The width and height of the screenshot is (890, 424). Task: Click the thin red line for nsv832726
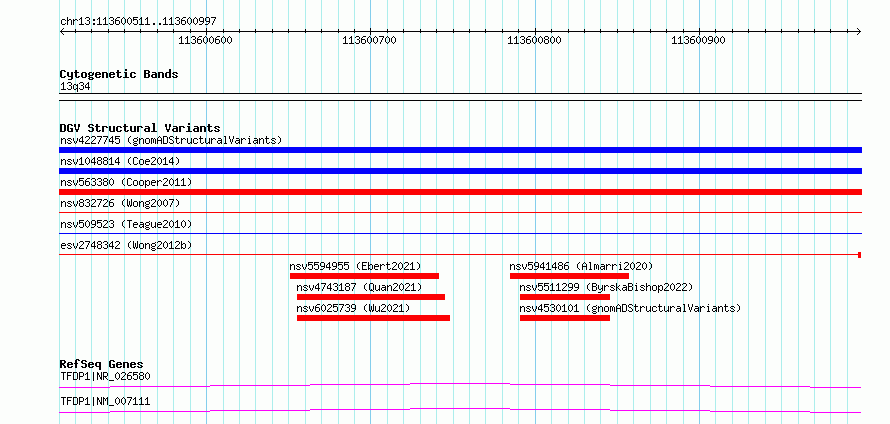pyautogui.click(x=460, y=212)
